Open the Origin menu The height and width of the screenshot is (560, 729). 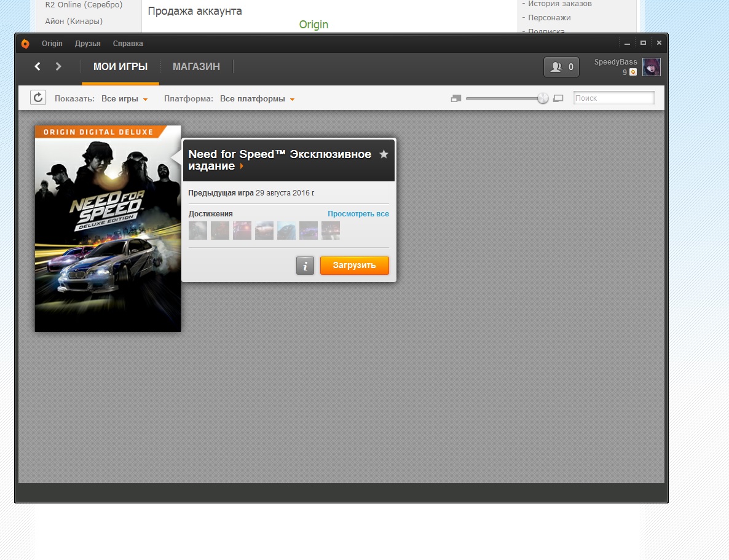click(x=52, y=43)
